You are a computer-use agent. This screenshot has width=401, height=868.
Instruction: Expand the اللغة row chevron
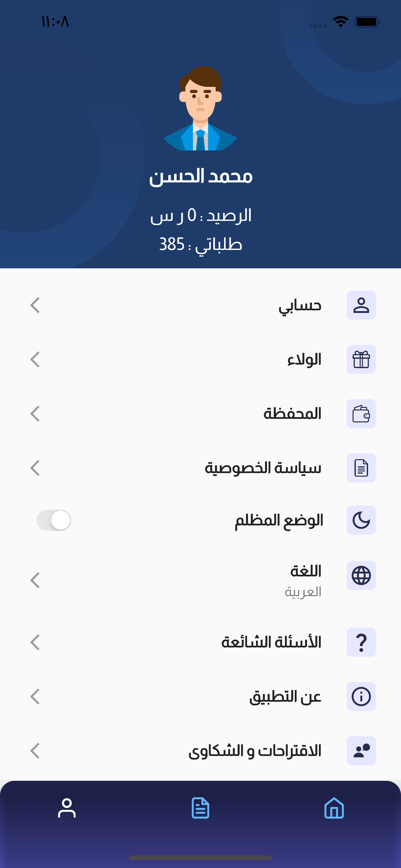[35, 580]
